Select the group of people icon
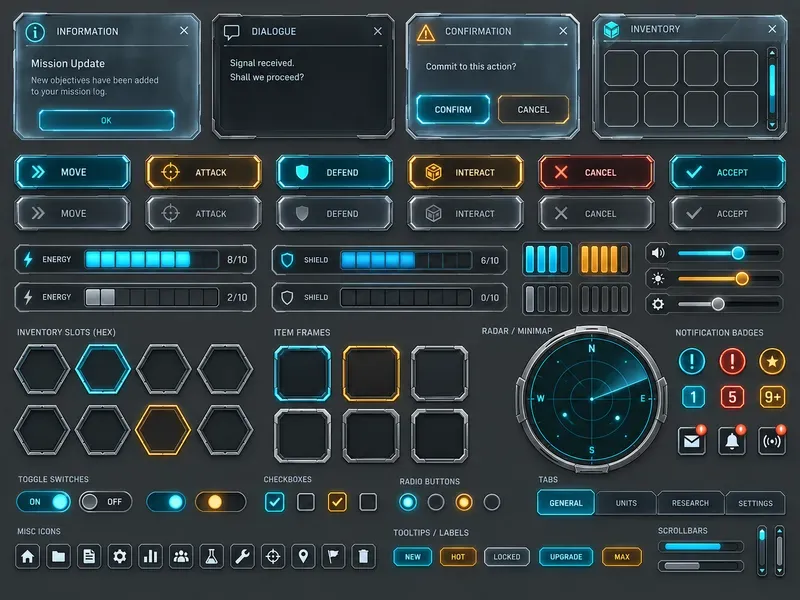Image resolution: width=800 pixels, height=600 pixels. click(181, 556)
